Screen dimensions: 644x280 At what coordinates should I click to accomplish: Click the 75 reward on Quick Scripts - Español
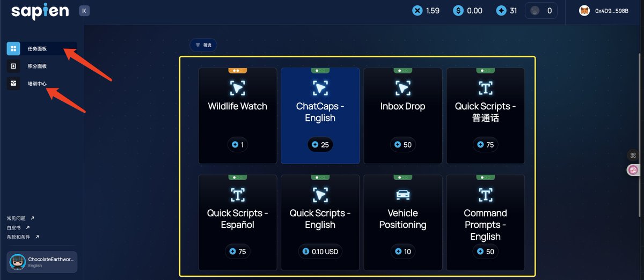point(238,252)
